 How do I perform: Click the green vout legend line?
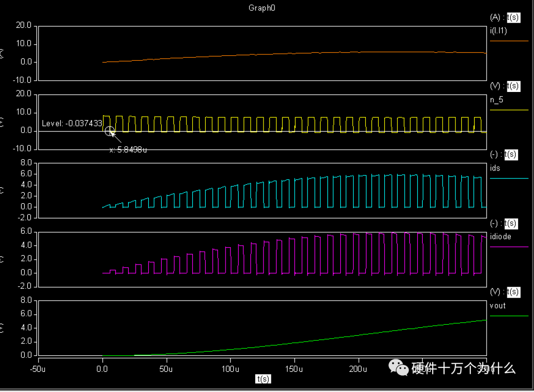[x=509, y=316]
